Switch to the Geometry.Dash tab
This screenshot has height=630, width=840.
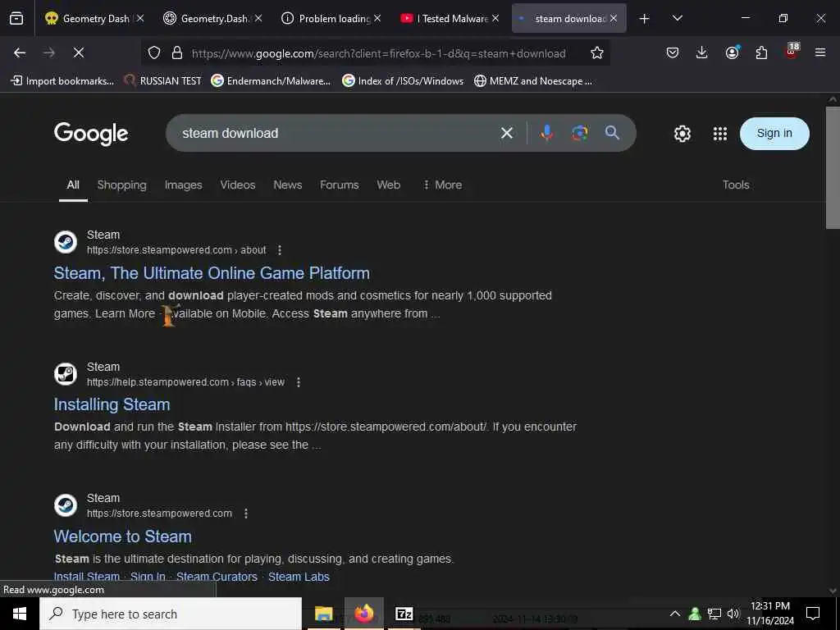point(213,19)
